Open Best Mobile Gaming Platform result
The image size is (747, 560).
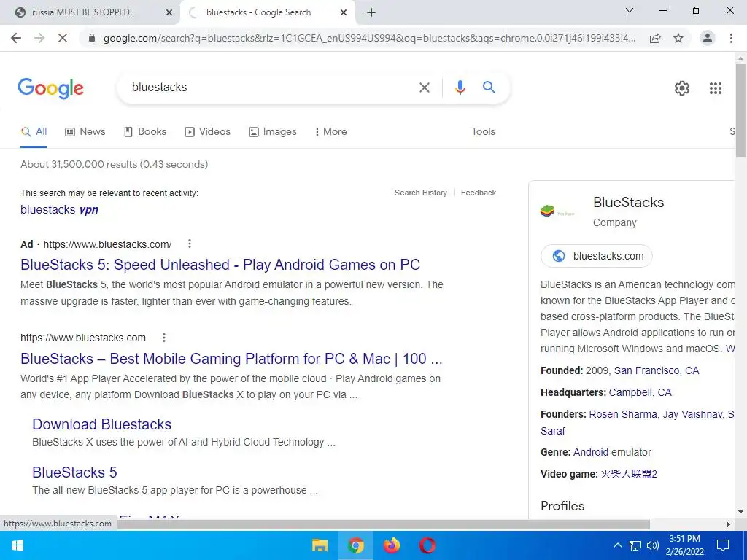coord(231,358)
